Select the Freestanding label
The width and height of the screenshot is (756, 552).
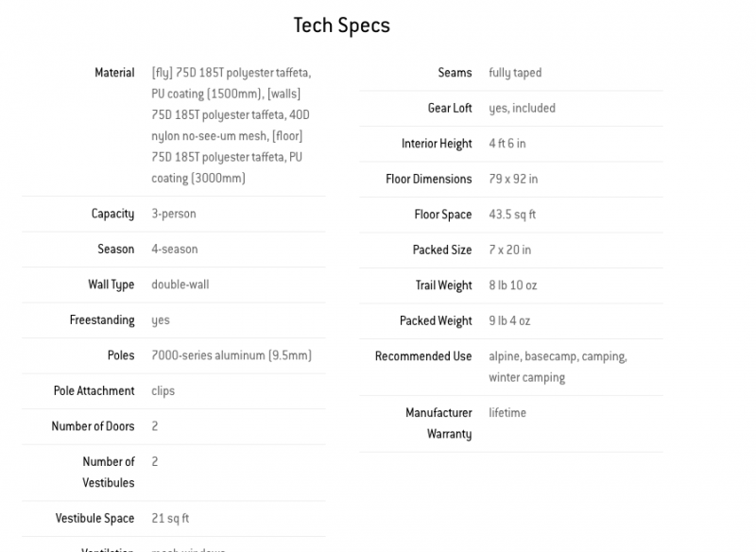pyautogui.click(x=102, y=320)
